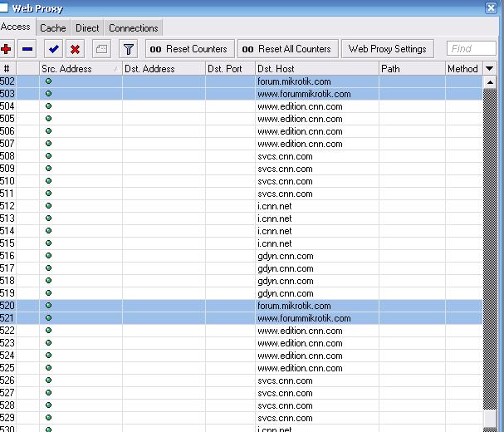The width and height of the screenshot is (504, 432).
Task: Select row 513 i.cnn.net
Action: pyautogui.click(x=241, y=218)
